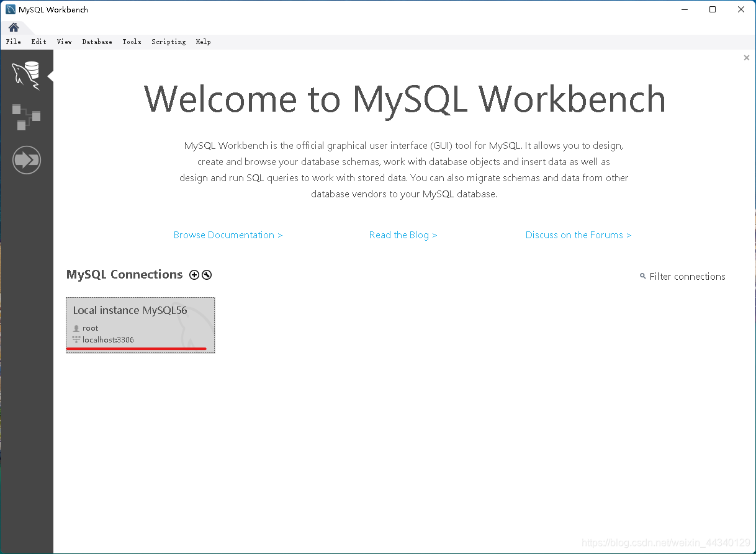Open the Tools menu
The image size is (756, 554).
click(132, 42)
